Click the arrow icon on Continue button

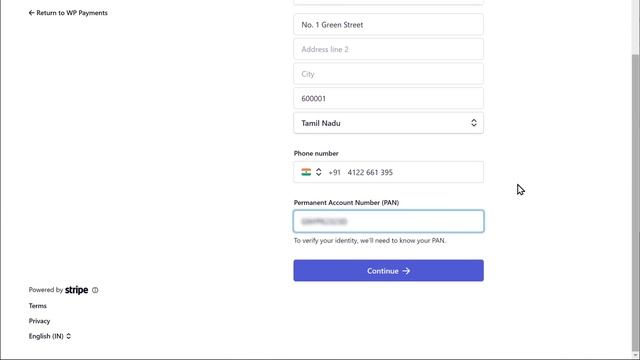click(406, 271)
